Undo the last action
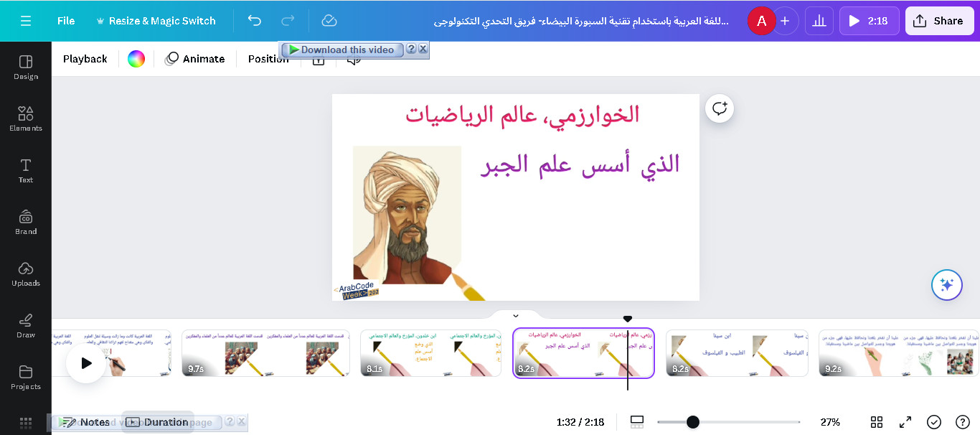This screenshot has width=980, height=435. coord(255,21)
